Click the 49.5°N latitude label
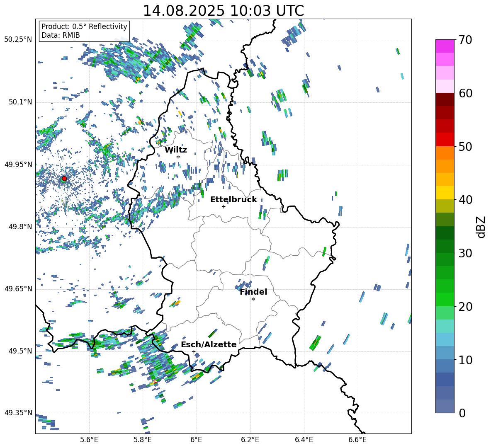 (x=20, y=351)
